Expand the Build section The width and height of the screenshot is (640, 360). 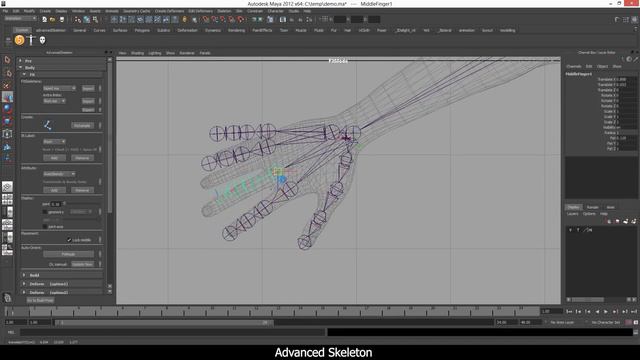pyautogui.click(x=24, y=275)
